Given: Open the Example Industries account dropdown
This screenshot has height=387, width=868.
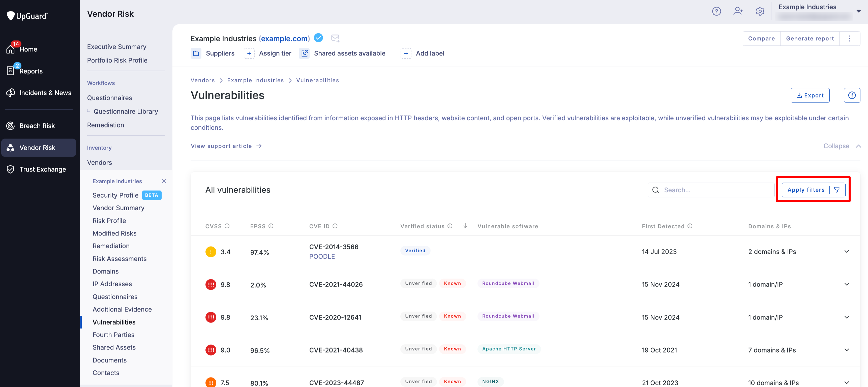Looking at the screenshot, I should [x=858, y=11].
